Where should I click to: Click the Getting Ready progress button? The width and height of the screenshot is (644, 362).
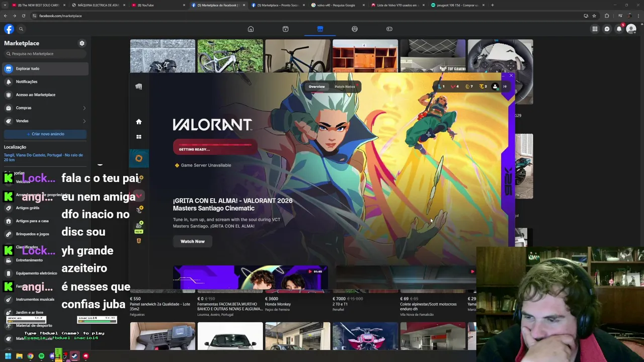tap(215, 147)
